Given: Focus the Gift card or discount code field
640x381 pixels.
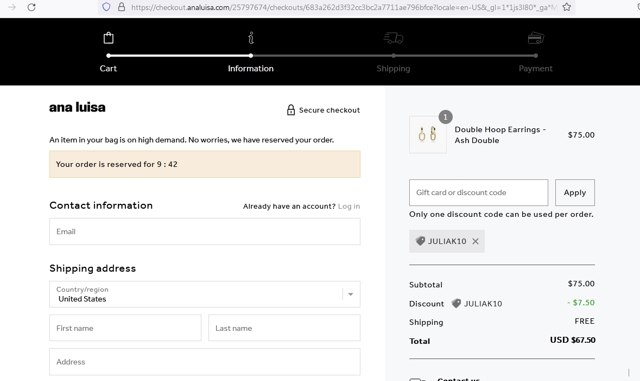Looking at the screenshot, I should coord(478,192).
